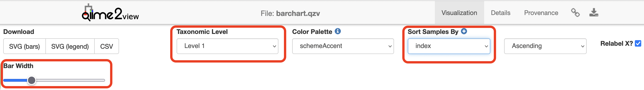Click the Bar Width slider track right end
The image size is (644, 90).
click(x=103, y=81)
